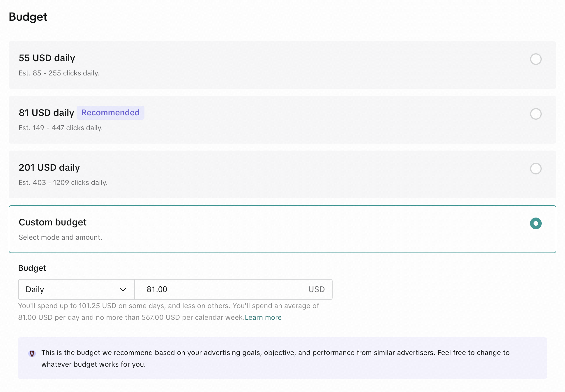
Task: Pick the 201 USD daily heading
Action: tap(49, 167)
